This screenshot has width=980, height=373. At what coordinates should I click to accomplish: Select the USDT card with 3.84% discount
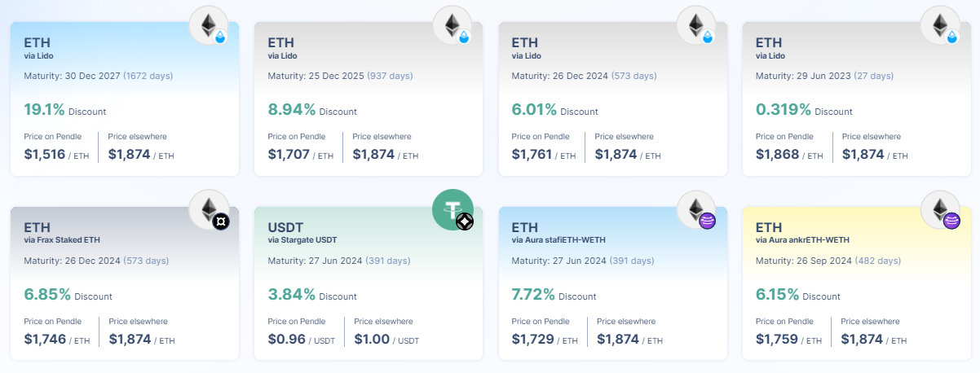click(369, 283)
